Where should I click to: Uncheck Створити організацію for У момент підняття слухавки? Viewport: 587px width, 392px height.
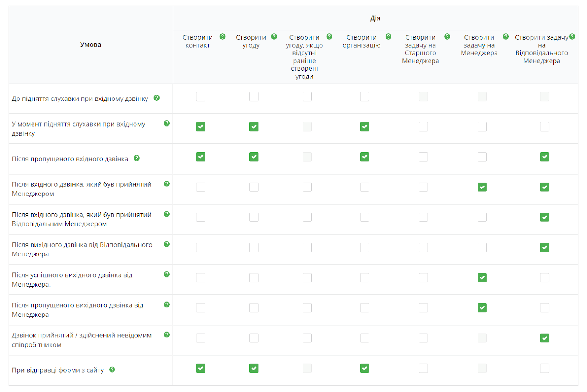[365, 127]
